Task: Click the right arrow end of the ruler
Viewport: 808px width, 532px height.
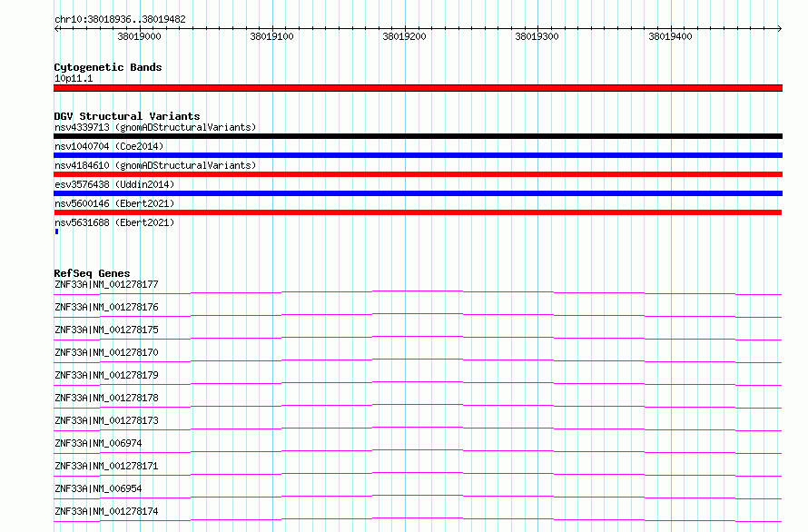Action: pos(779,28)
